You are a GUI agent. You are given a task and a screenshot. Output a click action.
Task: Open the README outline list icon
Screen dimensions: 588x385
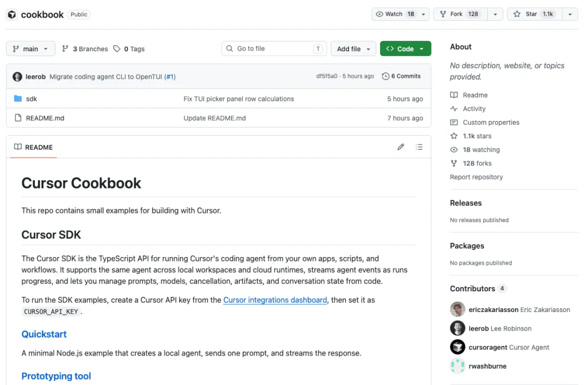point(419,147)
